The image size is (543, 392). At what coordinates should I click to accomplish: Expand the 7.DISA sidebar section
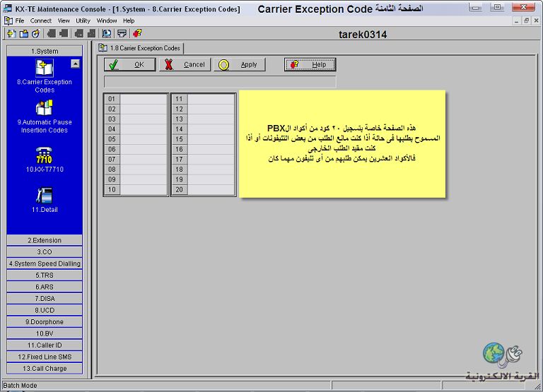(x=45, y=299)
